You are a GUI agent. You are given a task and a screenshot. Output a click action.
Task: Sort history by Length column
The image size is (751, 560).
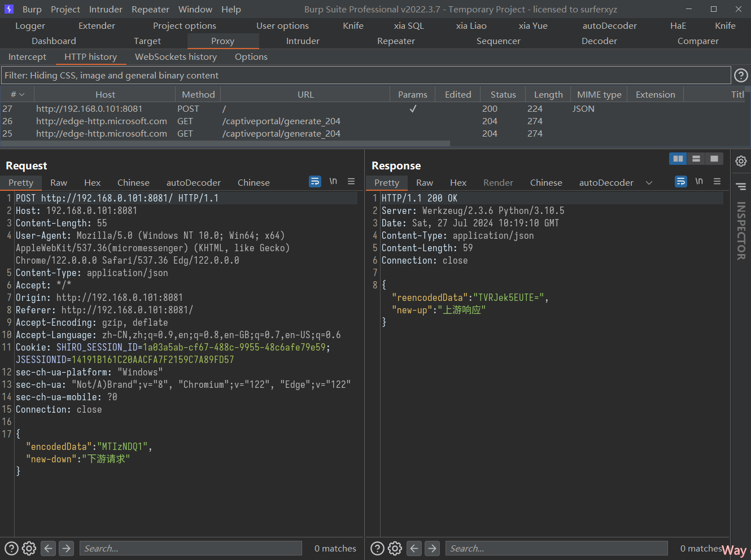548,94
